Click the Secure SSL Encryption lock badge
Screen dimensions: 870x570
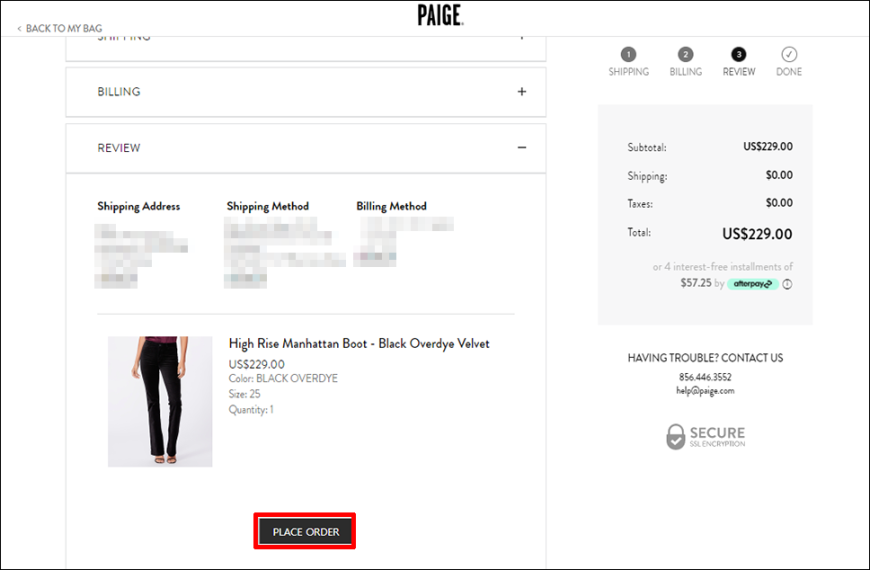(x=705, y=437)
